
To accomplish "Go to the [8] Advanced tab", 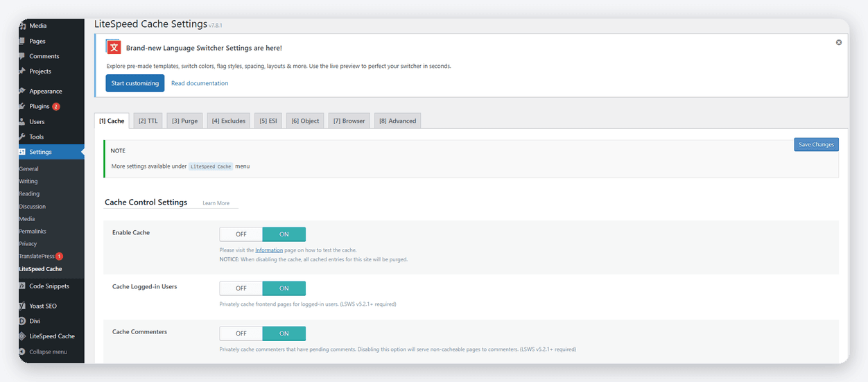I will point(398,121).
